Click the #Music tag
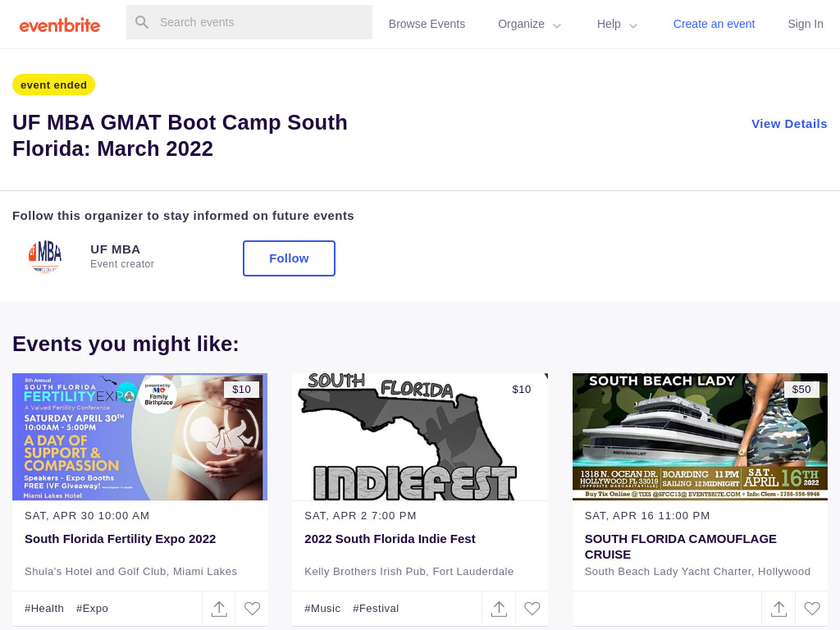840x630 pixels. click(x=322, y=609)
